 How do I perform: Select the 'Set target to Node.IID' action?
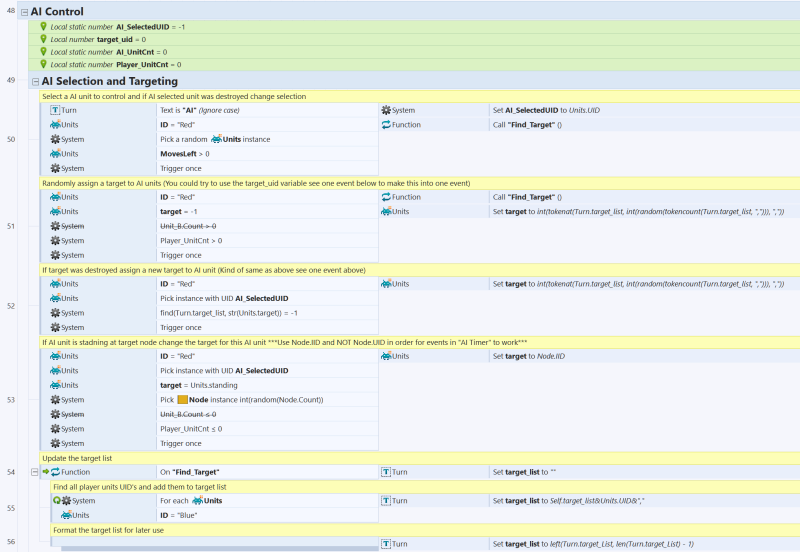pos(530,356)
